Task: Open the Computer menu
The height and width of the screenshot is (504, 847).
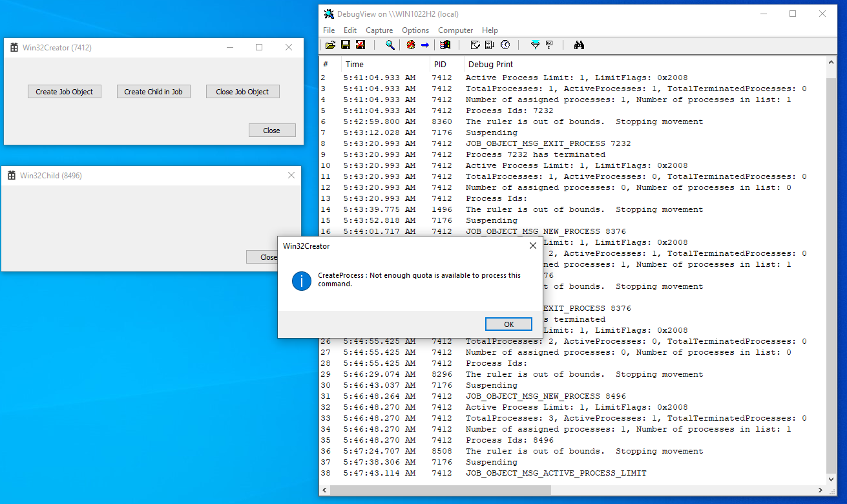Action: click(455, 30)
